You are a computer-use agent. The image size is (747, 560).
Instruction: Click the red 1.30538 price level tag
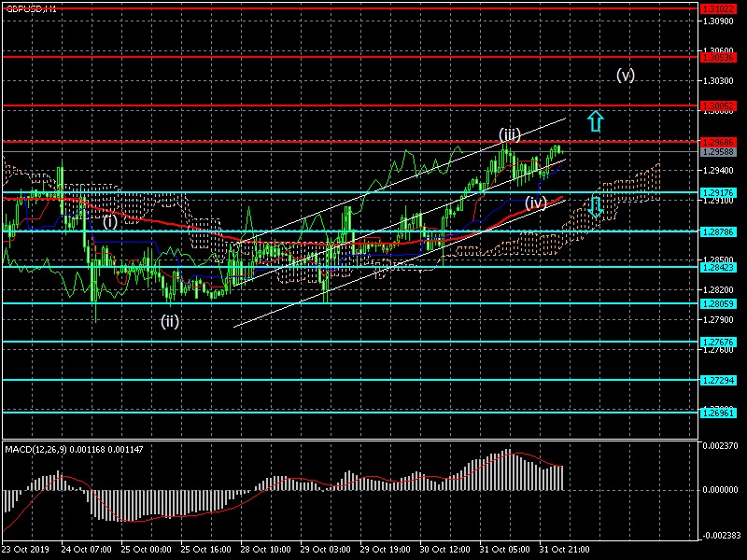[x=718, y=57]
